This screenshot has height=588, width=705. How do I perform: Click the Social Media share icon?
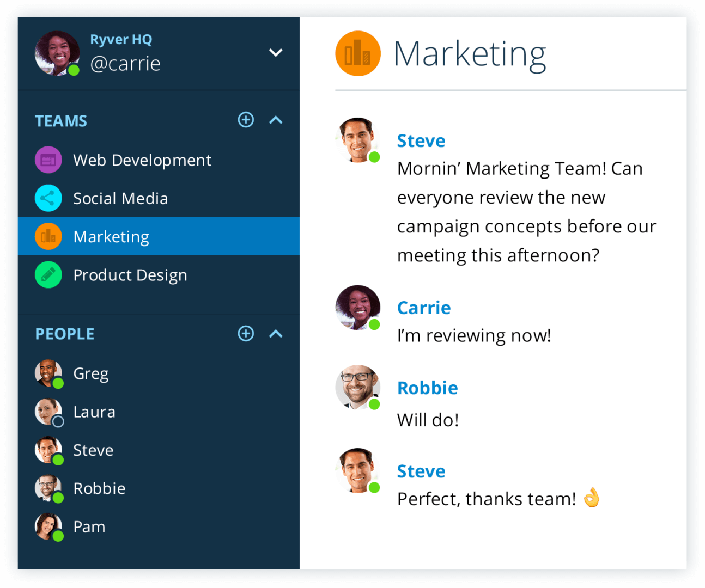(48, 198)
